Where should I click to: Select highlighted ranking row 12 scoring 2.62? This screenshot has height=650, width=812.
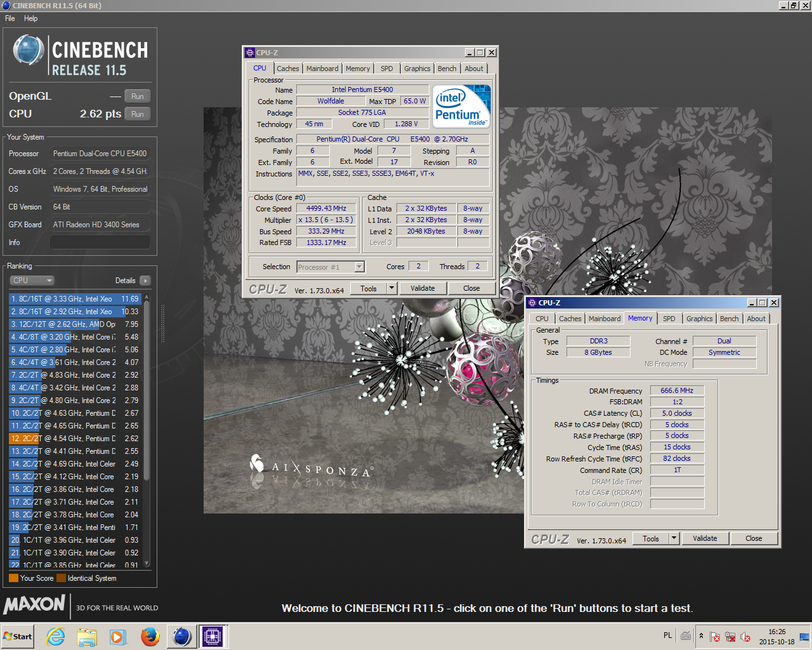pyautogui.click(x=74, y=439)
